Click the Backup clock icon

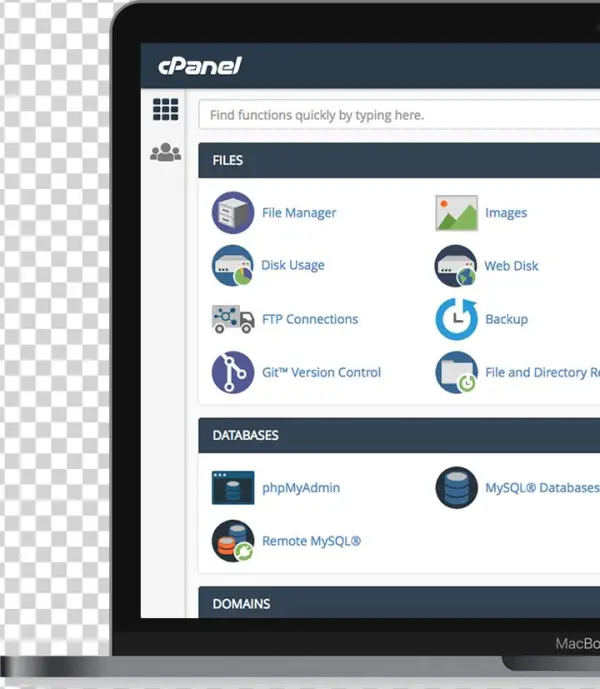coord(456,319)
